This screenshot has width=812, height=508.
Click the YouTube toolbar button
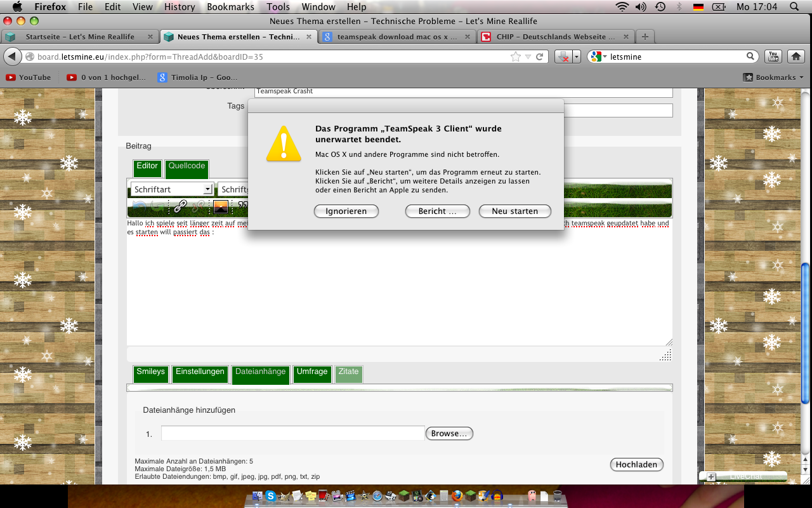(773, 57)
